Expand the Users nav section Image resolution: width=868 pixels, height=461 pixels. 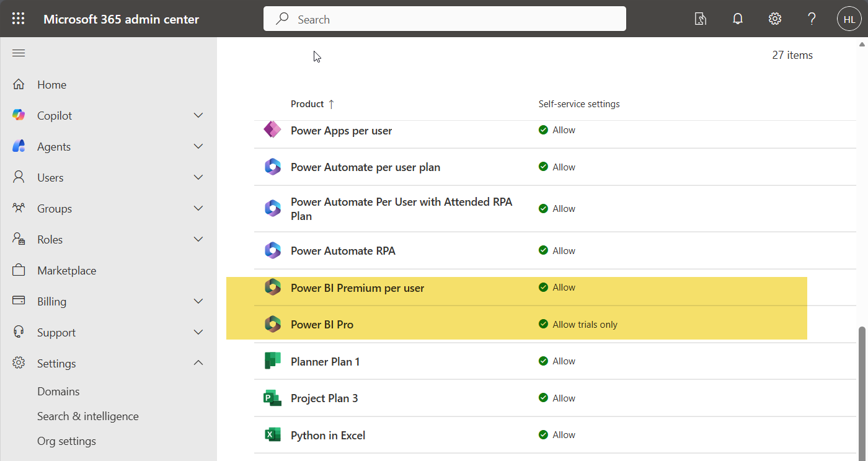click(x=198, y=178)
